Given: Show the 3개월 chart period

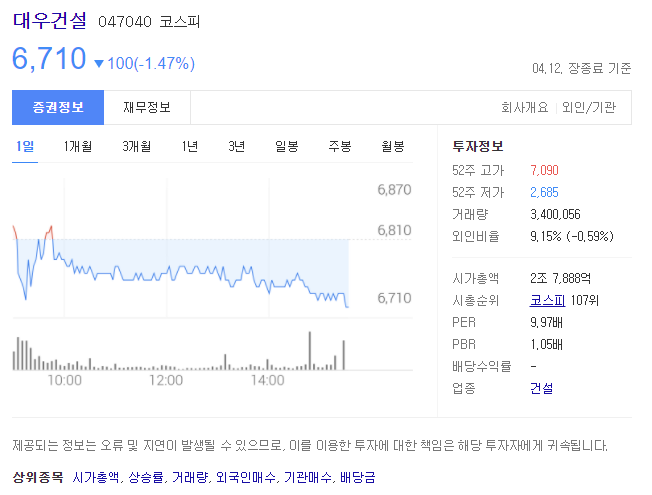Looking at the screenshot, I should (x=136, y=146).
